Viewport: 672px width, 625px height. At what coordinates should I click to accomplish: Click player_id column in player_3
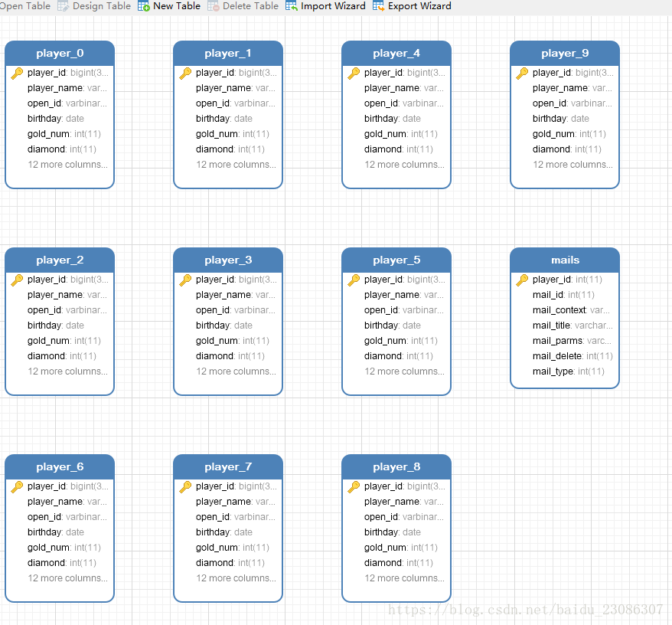point(237,280)
